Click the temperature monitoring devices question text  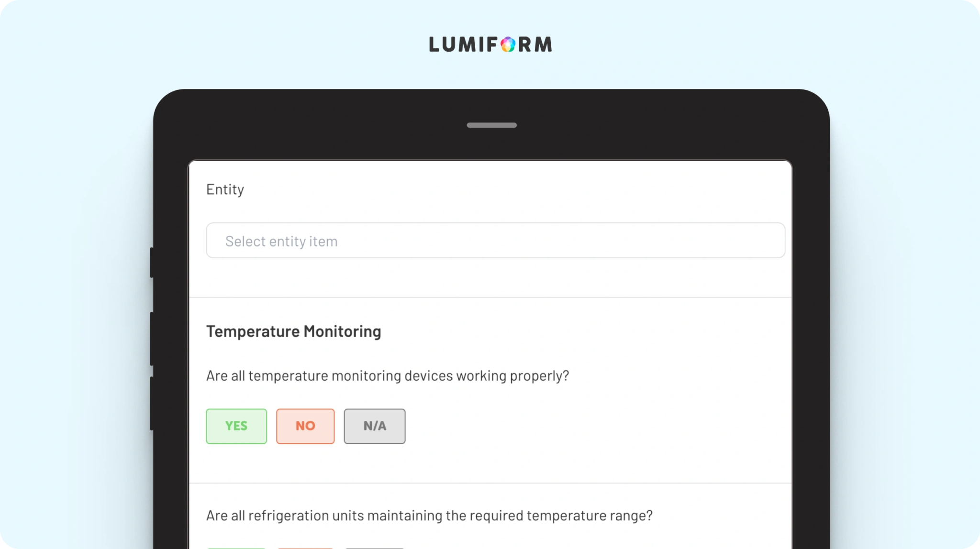[387, 376]
